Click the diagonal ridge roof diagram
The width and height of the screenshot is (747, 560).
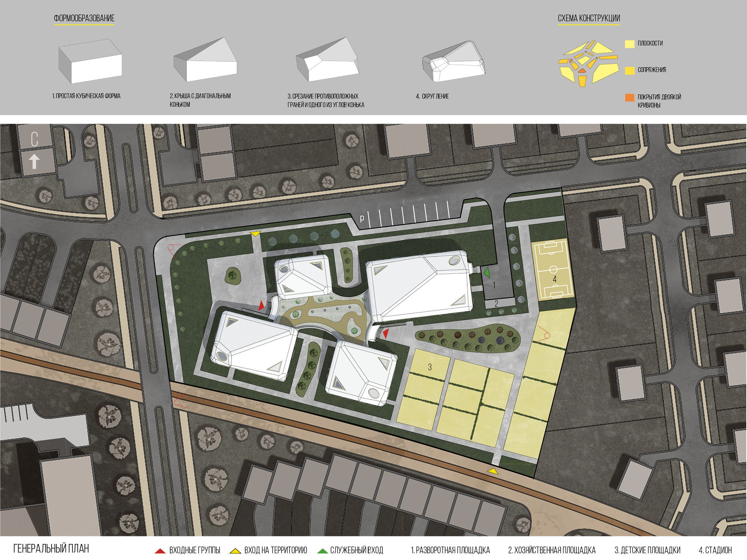[205, 59]
